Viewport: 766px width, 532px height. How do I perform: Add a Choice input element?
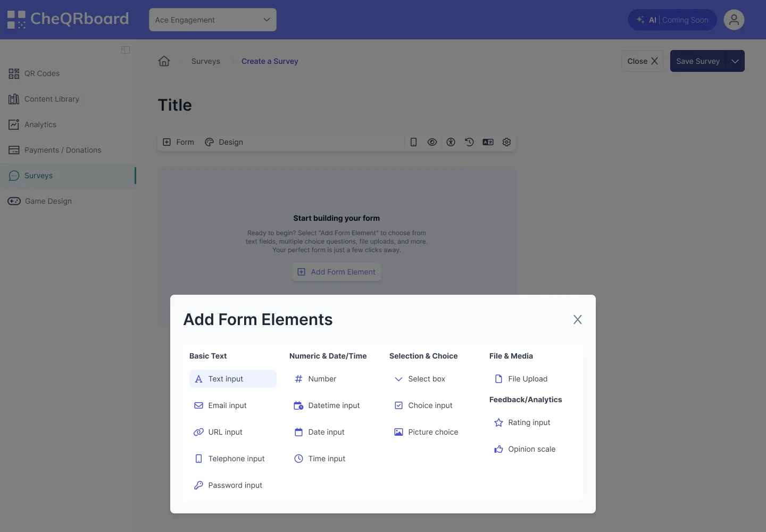(433, 405)
